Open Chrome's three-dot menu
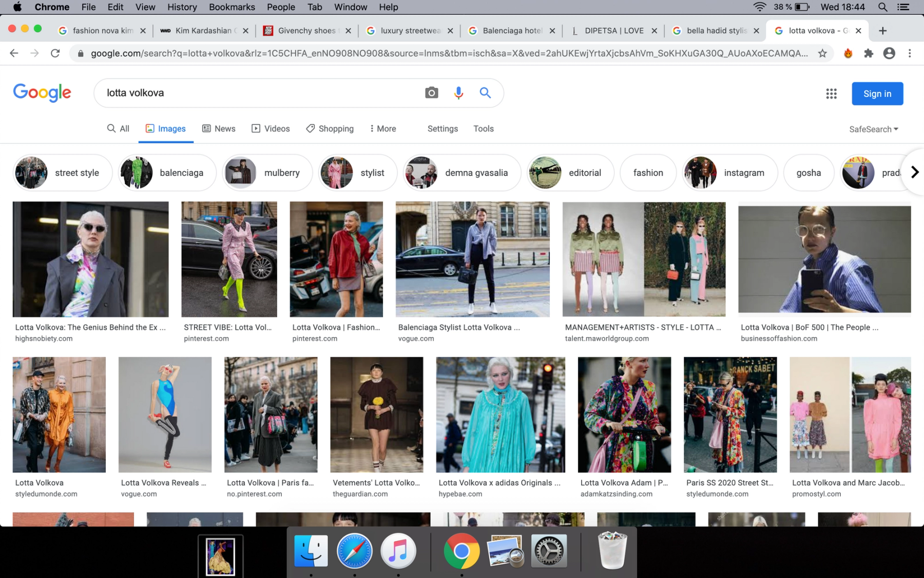 910,53
